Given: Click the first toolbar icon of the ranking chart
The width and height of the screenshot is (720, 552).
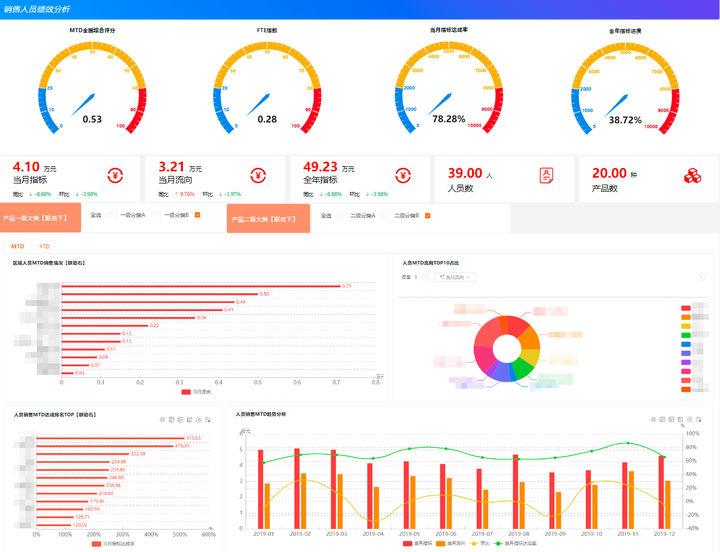Looking at the screenshot, I should pos(162,420).
